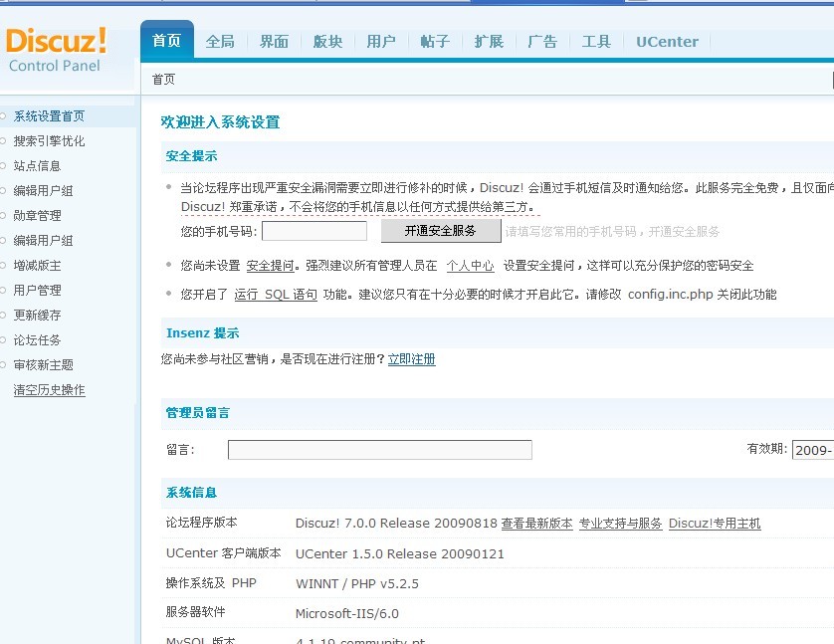The height and width of the screenshot is (644, 834).
Task: Click the 欢迎进入系统设置 heading
Action: (220, 122)
